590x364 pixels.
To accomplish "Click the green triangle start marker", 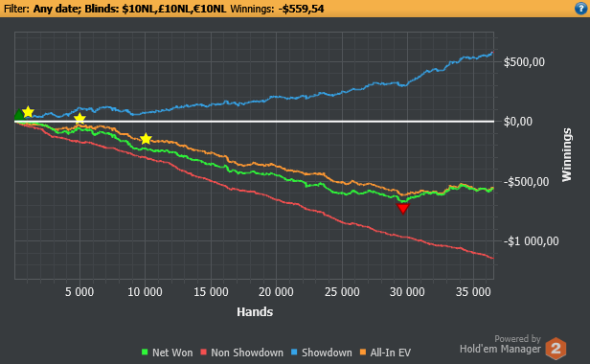I will click(19, 114).
